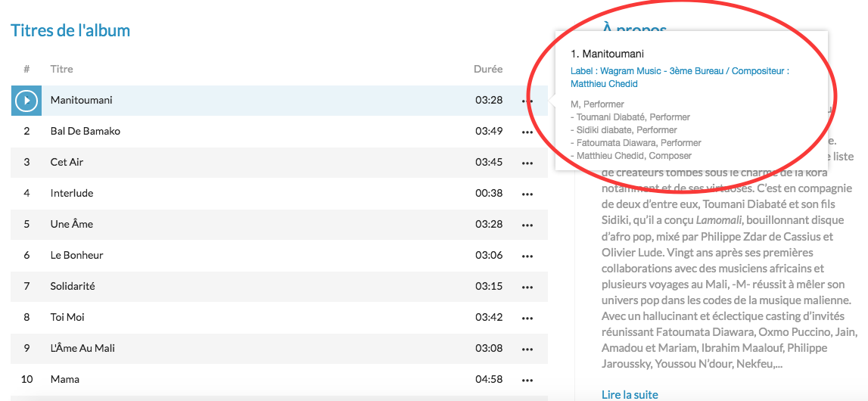Click track number 5
This screenshot has width=868, height=401.
26,224
